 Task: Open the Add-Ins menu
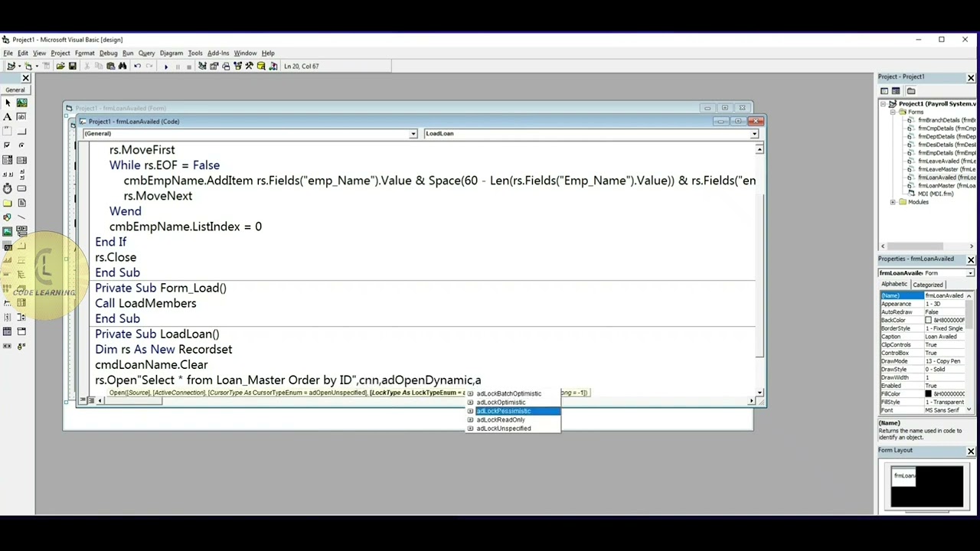[217, 53]
